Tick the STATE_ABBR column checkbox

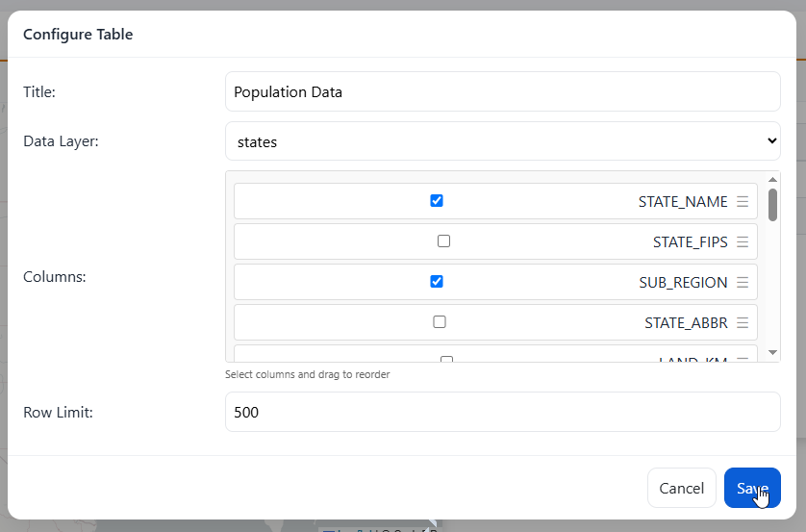pyautogui.click(x=440, y=322)
